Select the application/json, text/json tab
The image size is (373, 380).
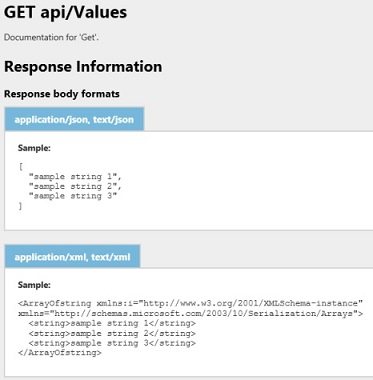pyautogui.click(x=74, y=119)
